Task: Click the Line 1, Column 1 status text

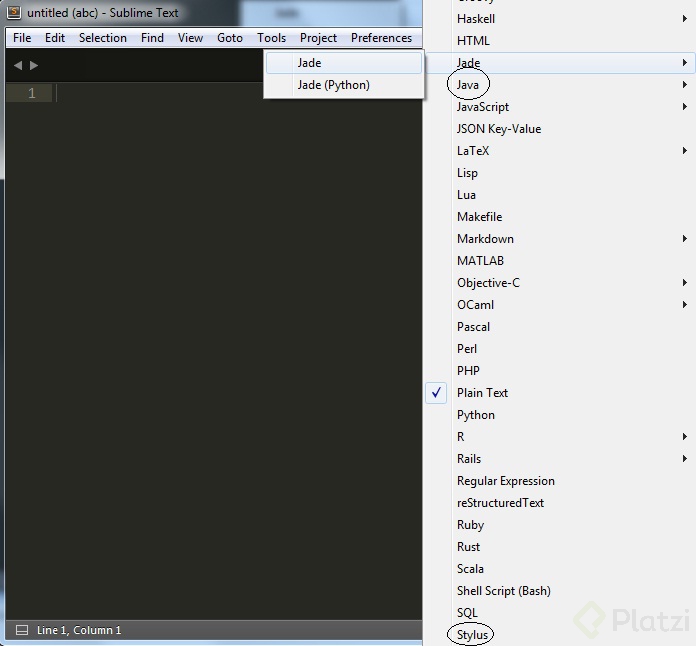Action: [79, 630]
